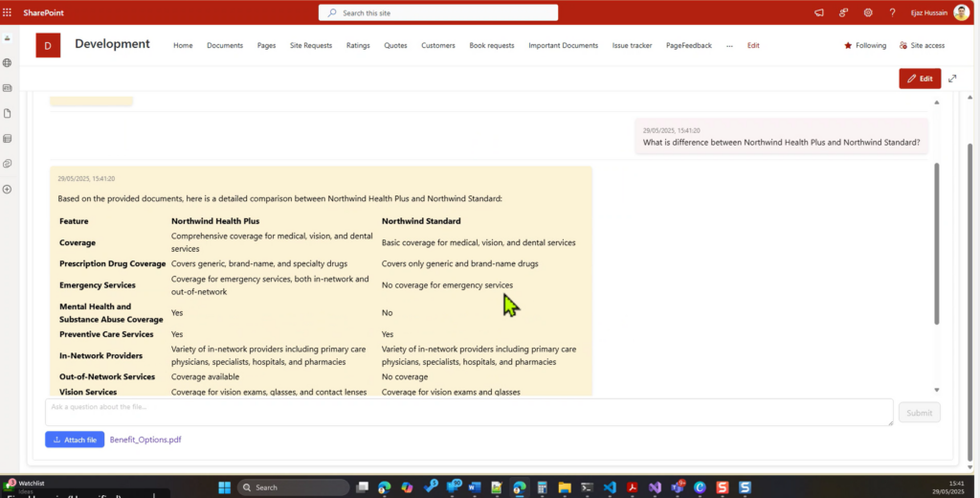Click the user question message bubble

781,136
